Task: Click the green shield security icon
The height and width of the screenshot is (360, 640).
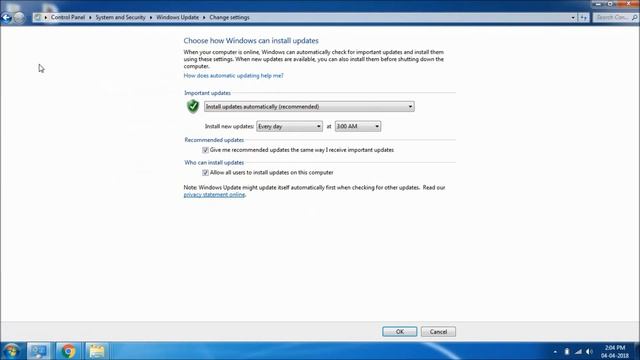Action: click(x=193, y=107)
